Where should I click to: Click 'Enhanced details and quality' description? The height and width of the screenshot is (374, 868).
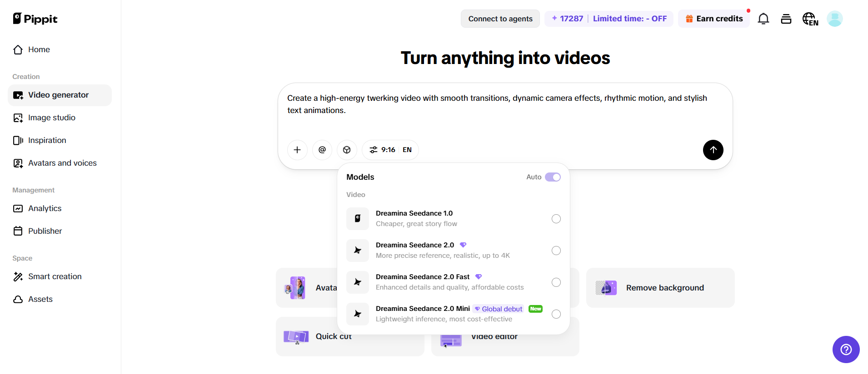[x=449, y=287]
